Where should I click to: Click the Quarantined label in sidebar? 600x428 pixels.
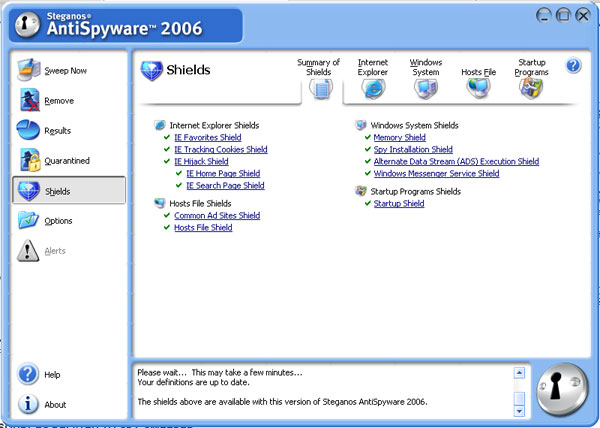pyautogui.click(x=67, y=161)
